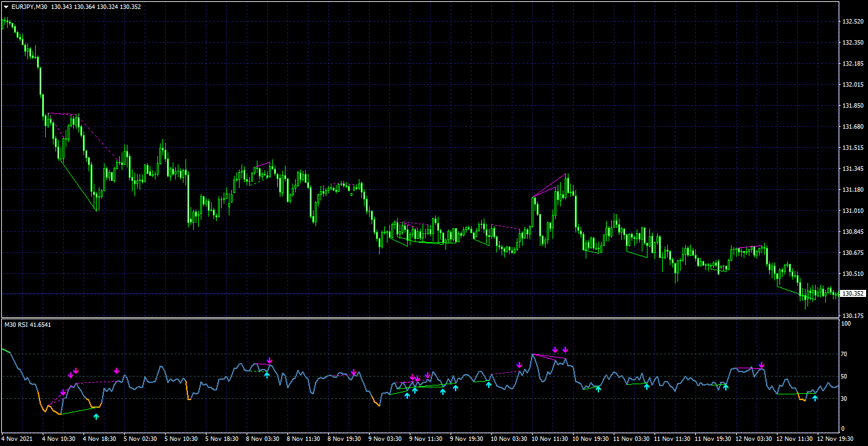Click the cyan up arrow under 8 Nov 03:30 peak
The height and width of the screenshot is (446, 868).
tap(267, 375)
